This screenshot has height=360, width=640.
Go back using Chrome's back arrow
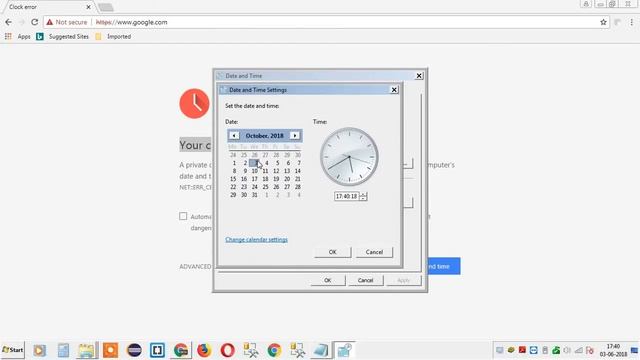pyautogui.click(x=9, y=22)
